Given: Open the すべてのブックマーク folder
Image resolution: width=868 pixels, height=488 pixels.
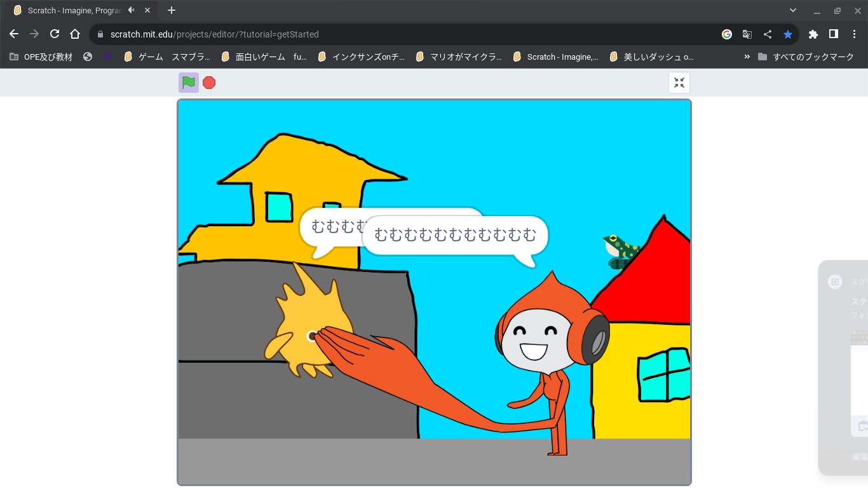Looking at the screenshot, I should tap(806, 57).
